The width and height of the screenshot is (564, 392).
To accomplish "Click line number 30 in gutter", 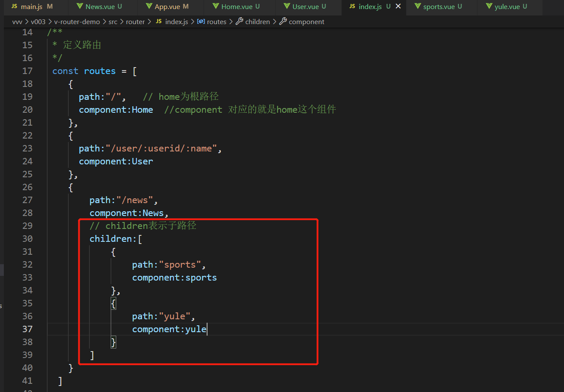I will coord(27,239).
